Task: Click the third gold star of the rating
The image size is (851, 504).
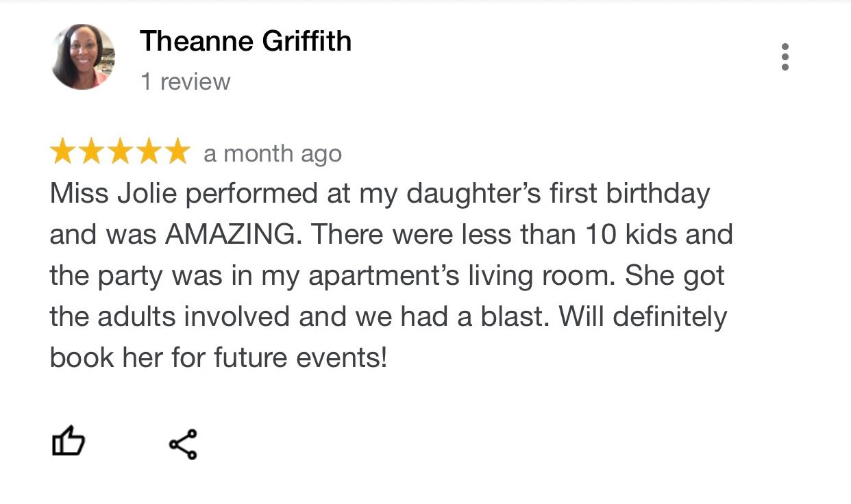Action: [x=120, y=152]
